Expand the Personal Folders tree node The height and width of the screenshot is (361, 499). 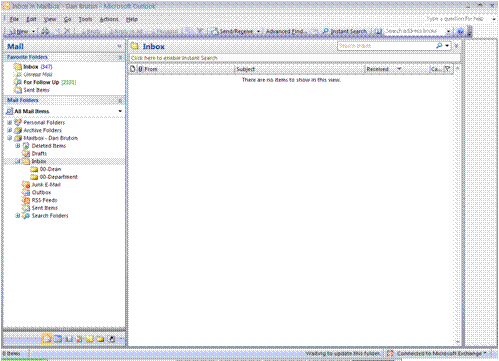10,122
